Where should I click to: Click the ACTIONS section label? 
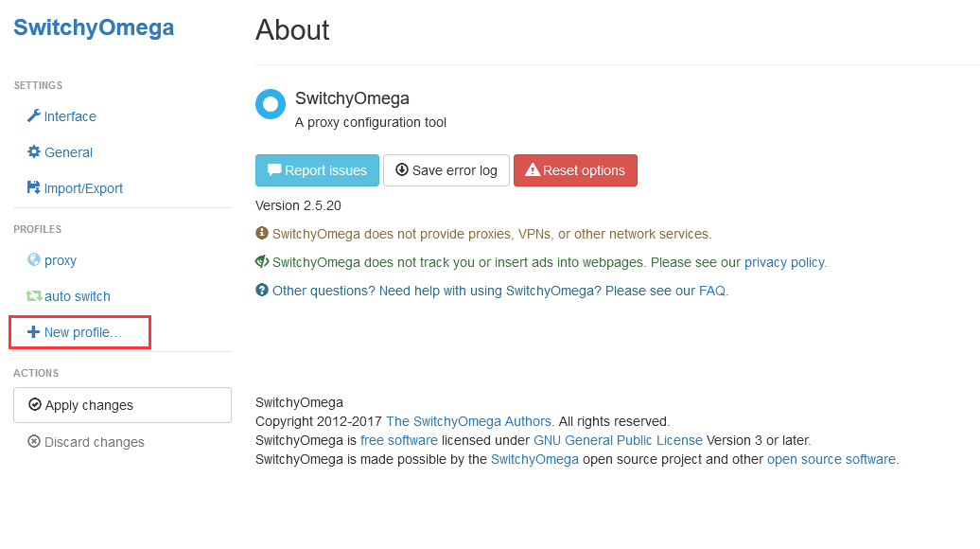point(36,373)
